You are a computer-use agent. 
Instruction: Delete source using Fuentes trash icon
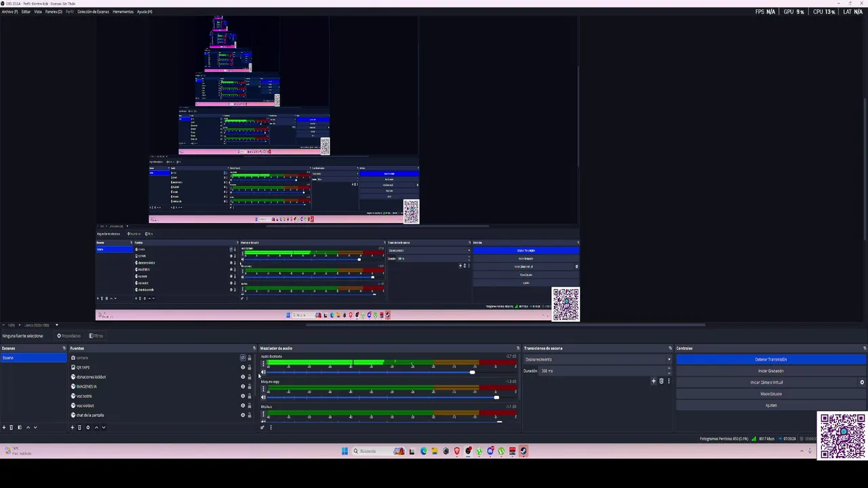[x=79, y=428]
